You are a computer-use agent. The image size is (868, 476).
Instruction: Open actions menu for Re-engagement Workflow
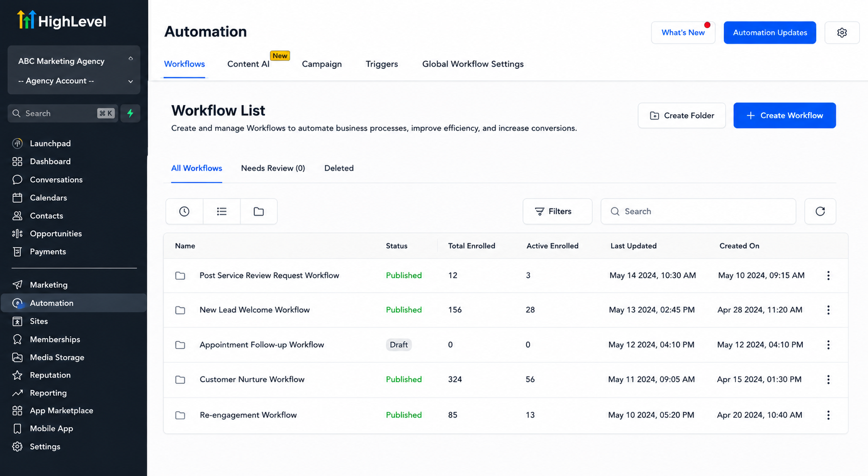pos(828,415)
